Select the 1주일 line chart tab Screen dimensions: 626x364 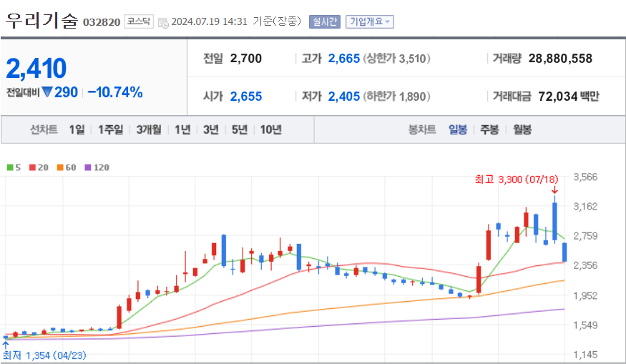(111, 129)
